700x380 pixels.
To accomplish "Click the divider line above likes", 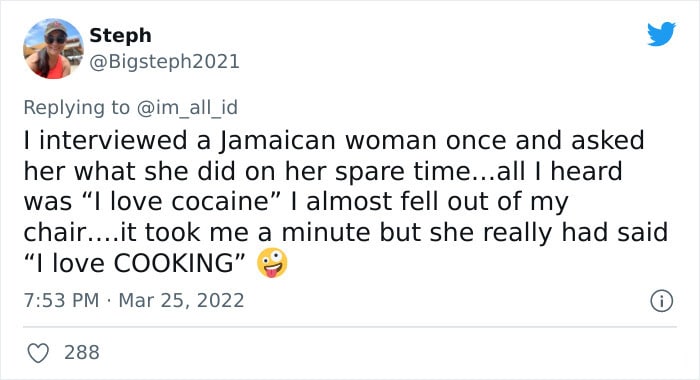I will (350, 327).
